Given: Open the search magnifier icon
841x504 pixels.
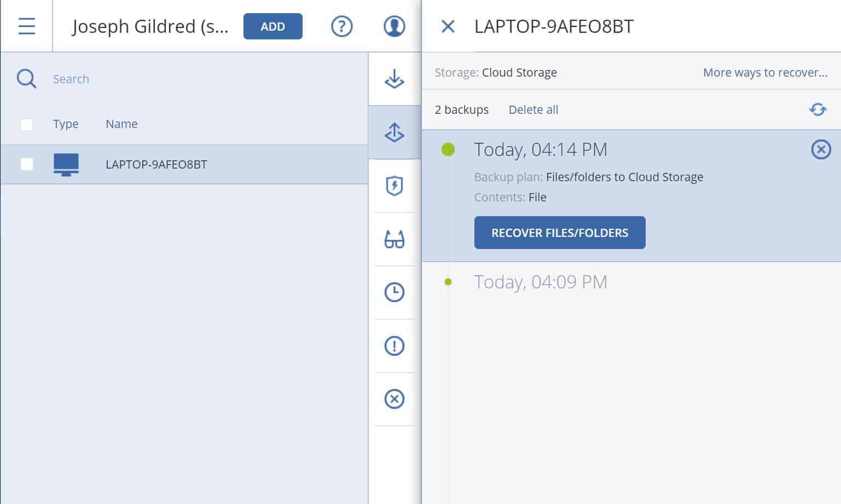Looking at the screenshot, I should tap(26, 79).
